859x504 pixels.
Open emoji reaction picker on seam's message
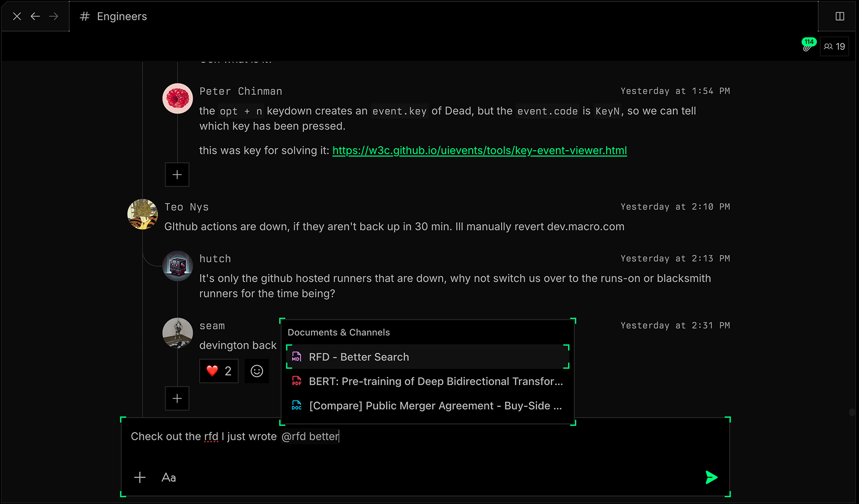pyautogui.click(x=257, y=371)
